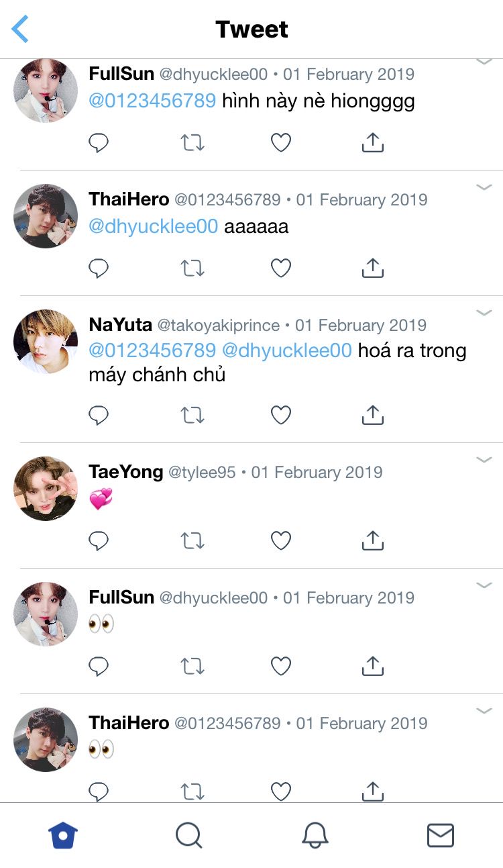View TaeYong's profile picture
Viewport: 503px width, 868px height.
tap(46, 489)
